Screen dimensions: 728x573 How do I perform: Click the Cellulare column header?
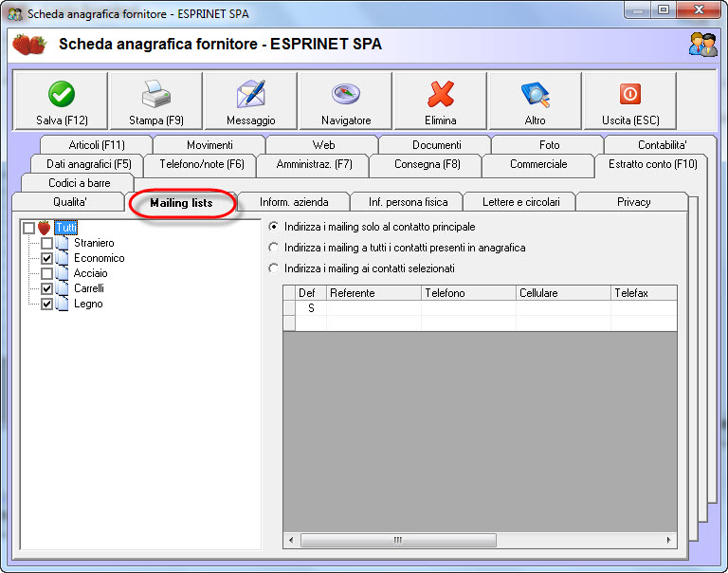click(x=563, y=293)
